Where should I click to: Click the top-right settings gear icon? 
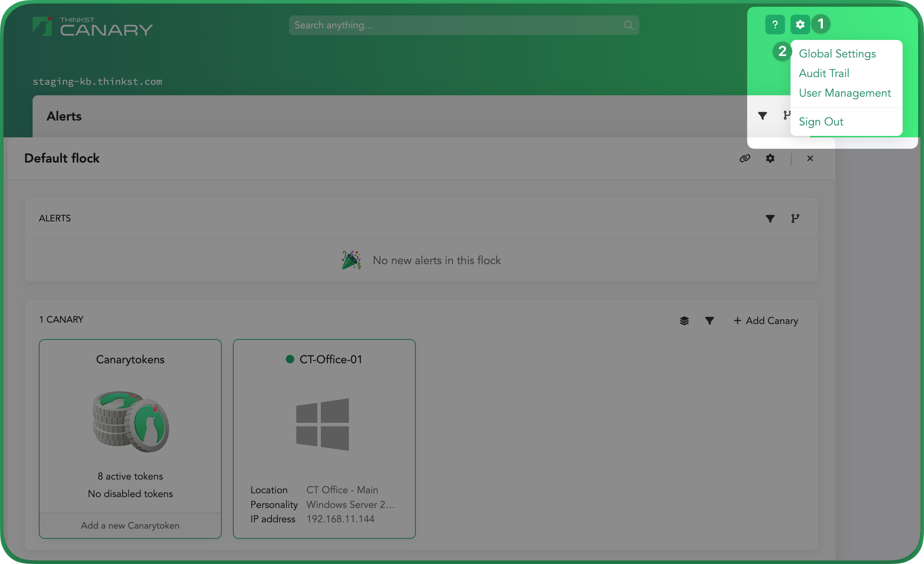coord(800,25)
